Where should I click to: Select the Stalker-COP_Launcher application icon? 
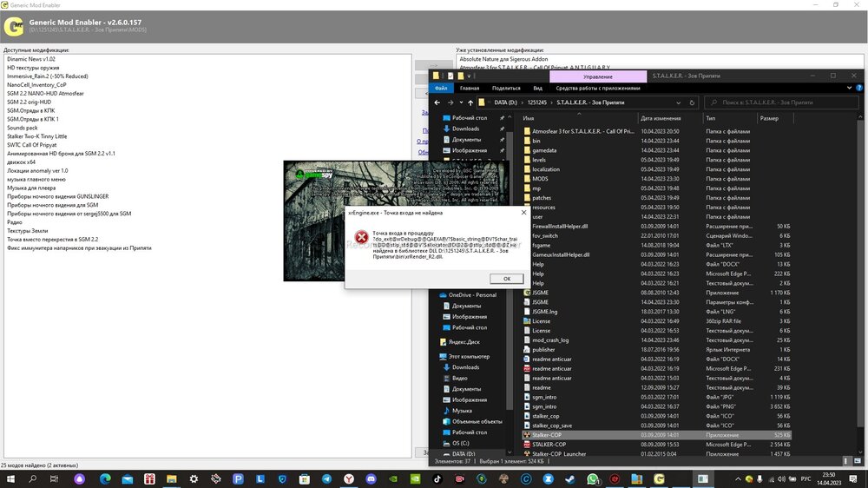point(527,454)
